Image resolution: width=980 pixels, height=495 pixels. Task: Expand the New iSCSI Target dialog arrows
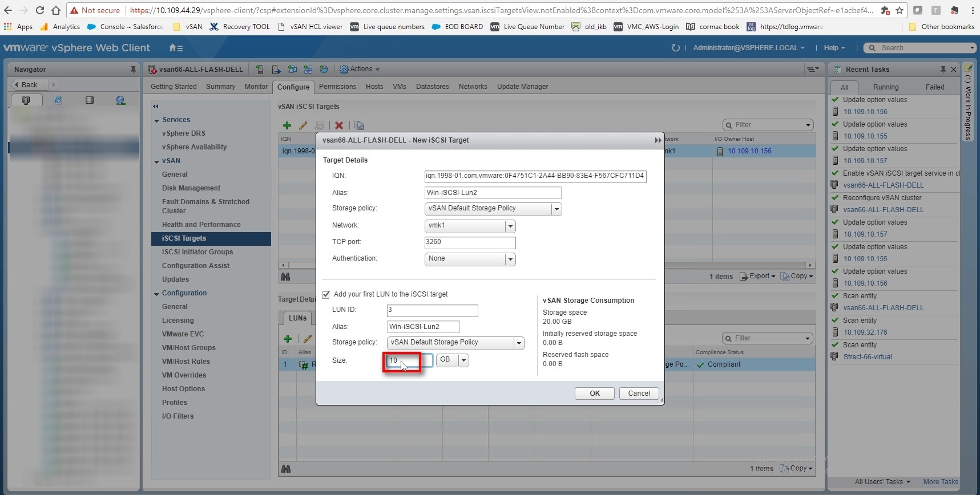pos(658,140)
